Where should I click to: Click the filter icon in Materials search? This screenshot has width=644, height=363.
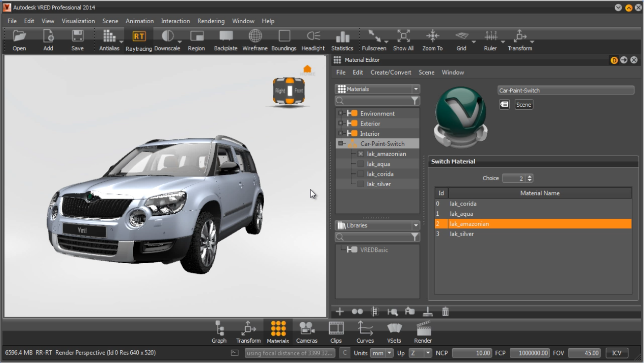pos(415,101)
